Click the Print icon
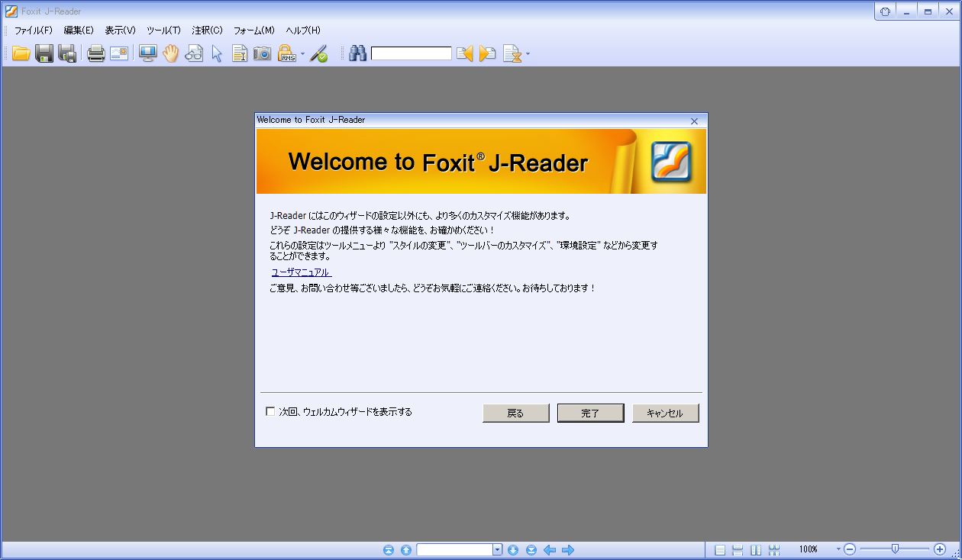The image size is (962, 560). tap(95, 53)
